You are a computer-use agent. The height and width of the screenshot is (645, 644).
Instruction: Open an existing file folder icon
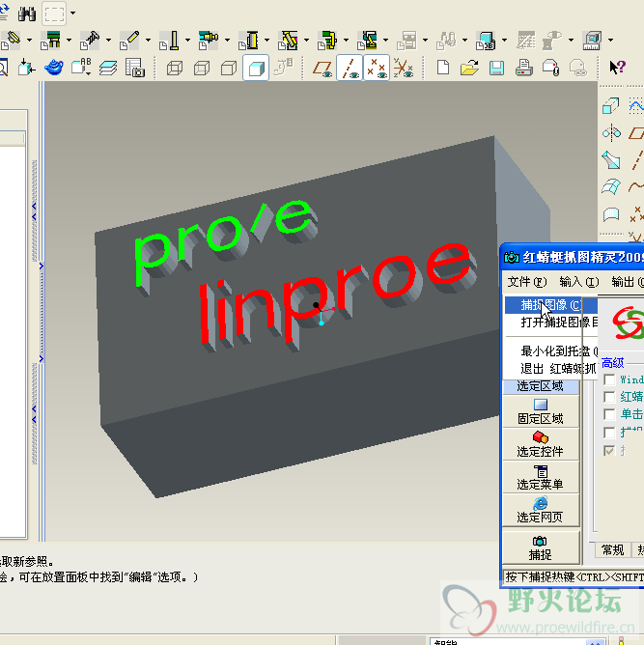(x=469, y=67)
